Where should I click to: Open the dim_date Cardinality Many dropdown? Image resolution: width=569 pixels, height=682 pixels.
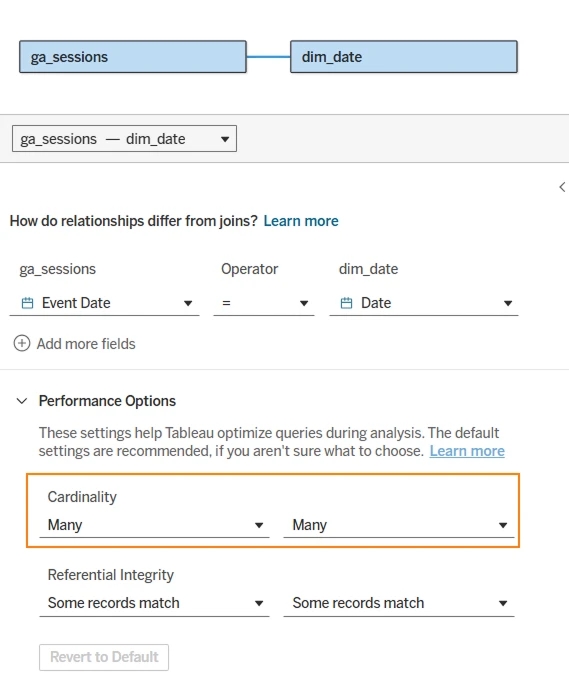point(399,525)
